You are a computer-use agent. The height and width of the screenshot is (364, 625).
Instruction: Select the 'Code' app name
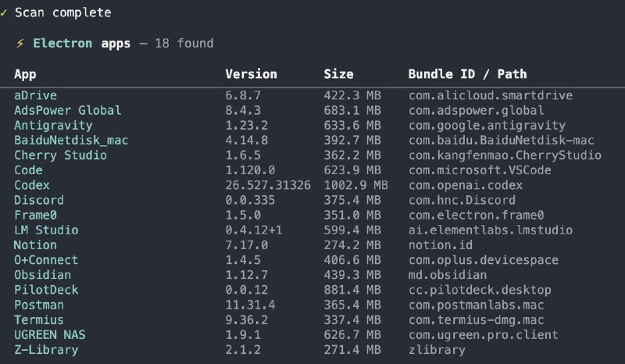28,170
